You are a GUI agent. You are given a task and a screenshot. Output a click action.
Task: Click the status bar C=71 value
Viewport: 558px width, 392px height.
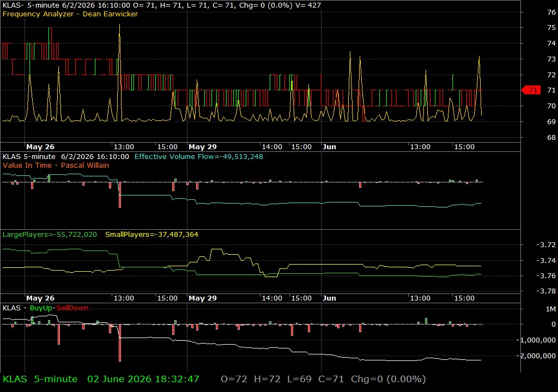(x=331, y=379)
